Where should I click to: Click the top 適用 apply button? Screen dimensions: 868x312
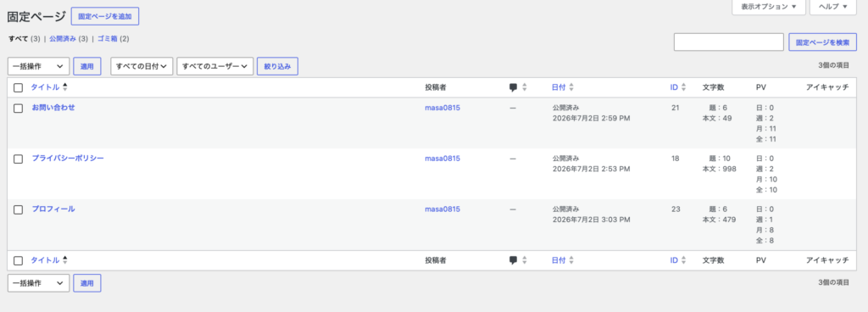[x=87, y=66]
